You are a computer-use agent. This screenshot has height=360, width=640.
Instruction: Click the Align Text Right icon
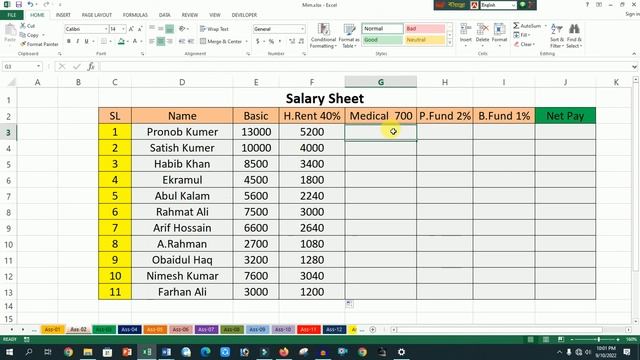coord(169,41)
